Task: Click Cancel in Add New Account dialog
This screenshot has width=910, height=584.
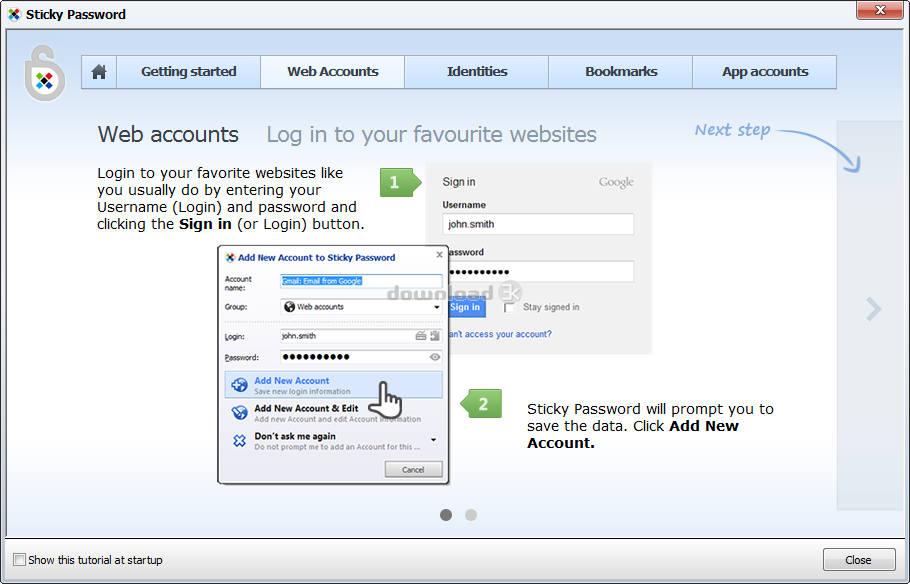Action: pos(413,470)
